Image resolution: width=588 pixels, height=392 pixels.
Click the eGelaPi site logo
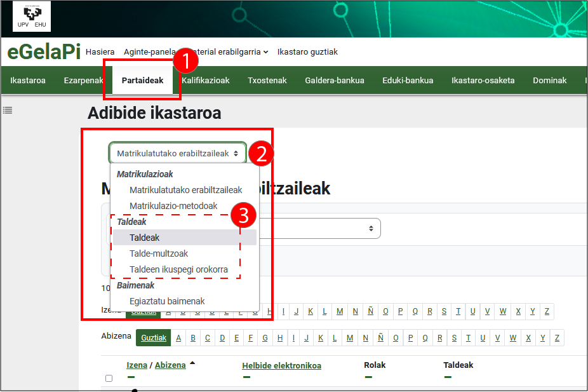point(43,52)
